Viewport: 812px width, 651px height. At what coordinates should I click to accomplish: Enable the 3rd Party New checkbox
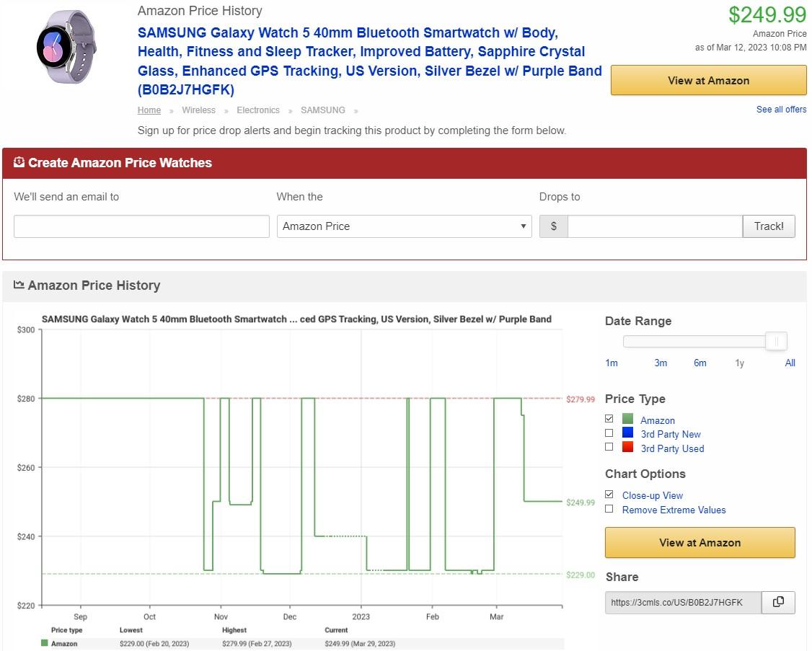tap(609, 433)
